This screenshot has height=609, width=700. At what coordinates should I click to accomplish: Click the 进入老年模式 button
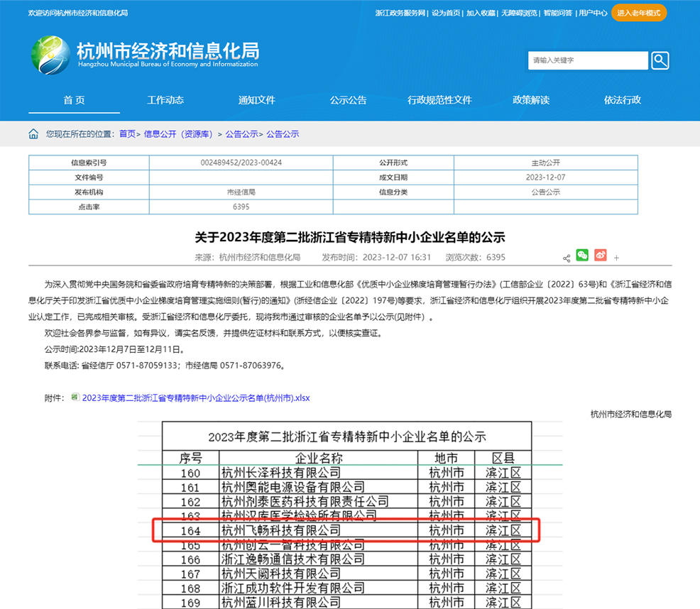(638, 13)
